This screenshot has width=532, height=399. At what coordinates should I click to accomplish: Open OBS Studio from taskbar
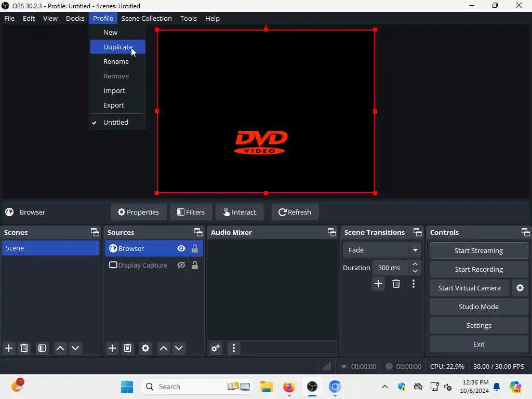tap(312, 387)
